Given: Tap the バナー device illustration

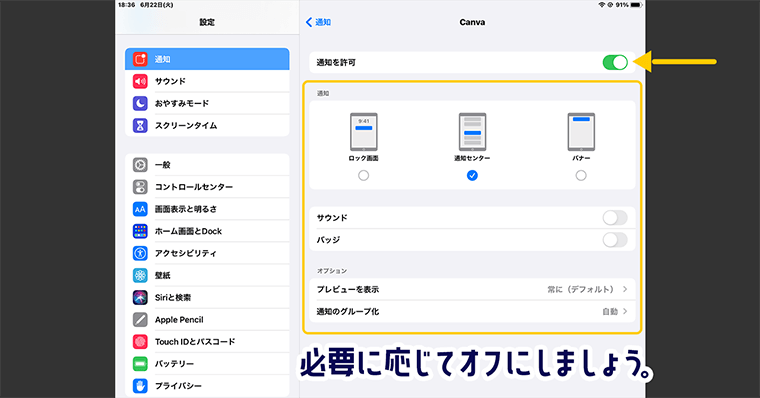Looking at the screenshot, I should 581,132.
